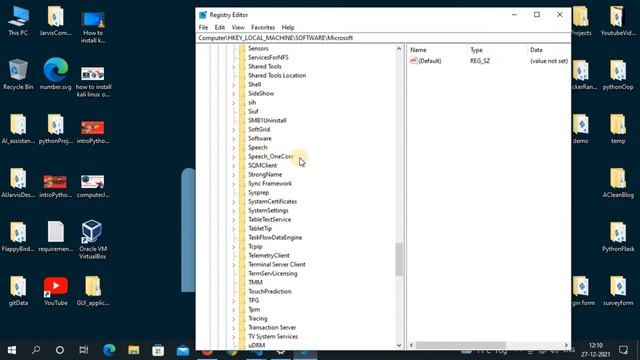This screenshot has height=360, width=640.
Task: Select the TelemetryClient key
Action: 269,255
